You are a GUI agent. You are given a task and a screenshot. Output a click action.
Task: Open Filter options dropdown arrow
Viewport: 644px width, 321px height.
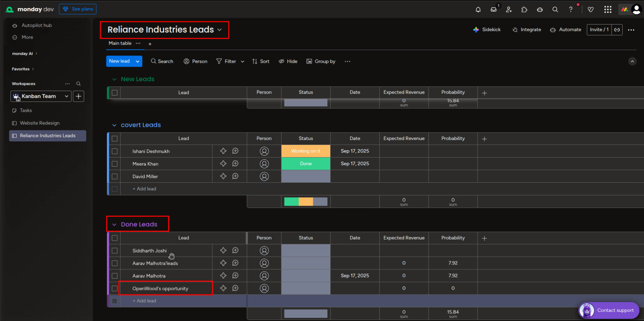coord(242,61)
